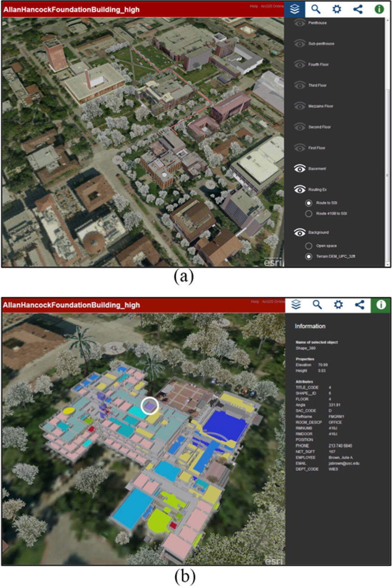Click the Search magnifier icon in screenshot (a)

coord(316,9)
